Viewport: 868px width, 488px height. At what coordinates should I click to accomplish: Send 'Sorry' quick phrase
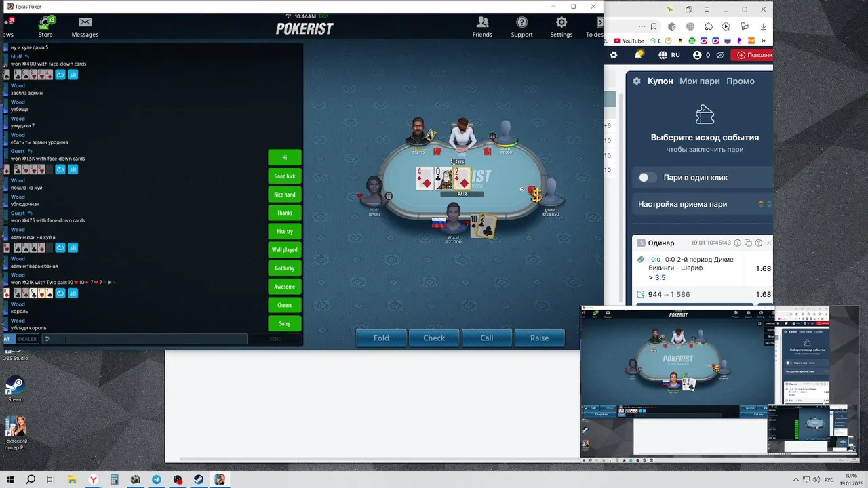click(284, 323)
